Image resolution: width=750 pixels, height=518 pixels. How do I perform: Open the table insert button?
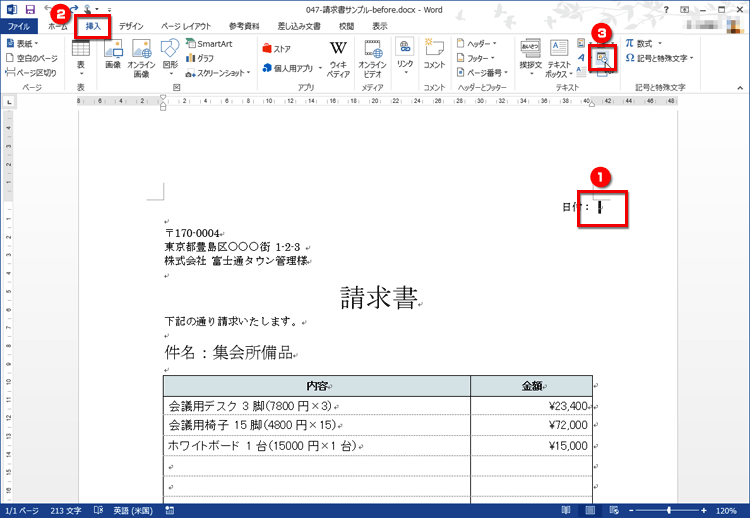point(80,58)
